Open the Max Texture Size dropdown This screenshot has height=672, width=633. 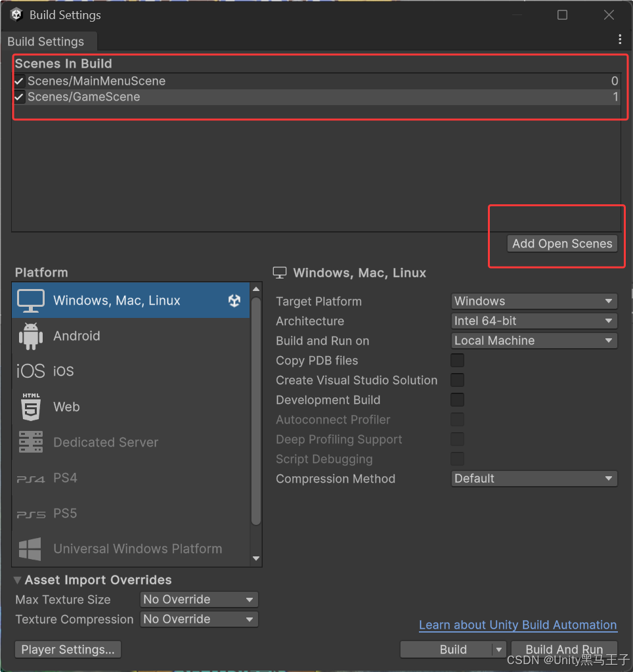(199, 600)
